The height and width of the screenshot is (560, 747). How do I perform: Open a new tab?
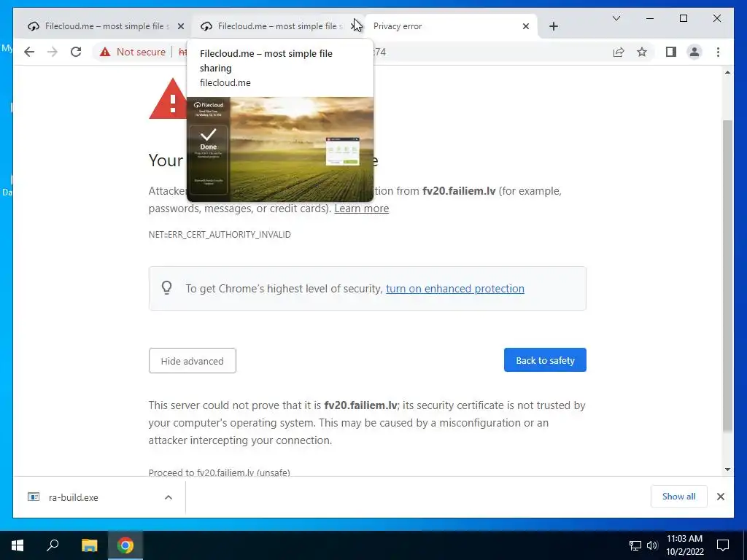point(554,26)
